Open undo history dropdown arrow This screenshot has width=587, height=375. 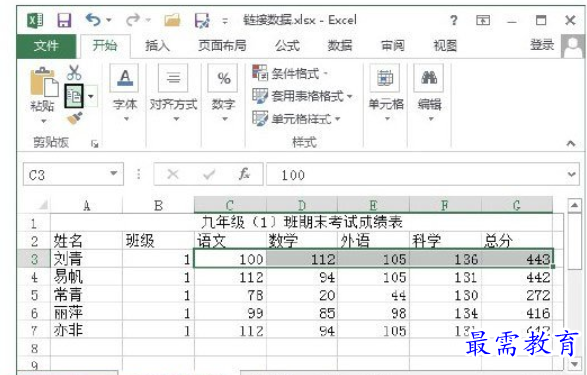tap(109, 20)
